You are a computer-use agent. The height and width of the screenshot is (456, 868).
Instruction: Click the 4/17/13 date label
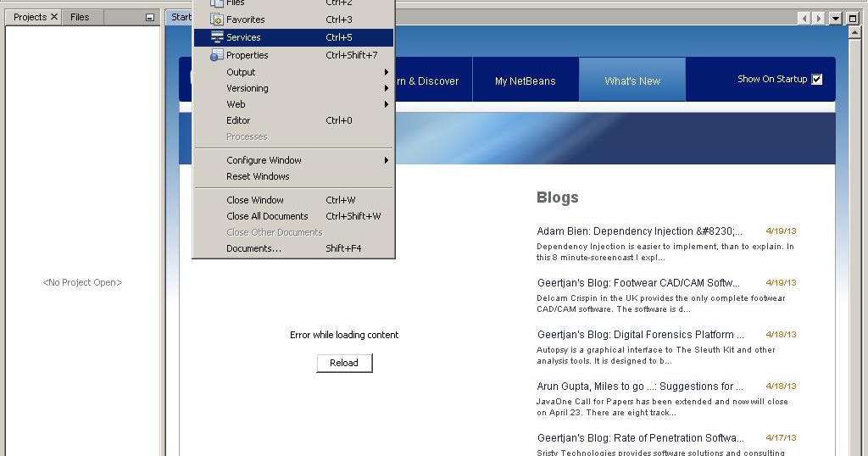pyautogui.click(x=781, y=437)
